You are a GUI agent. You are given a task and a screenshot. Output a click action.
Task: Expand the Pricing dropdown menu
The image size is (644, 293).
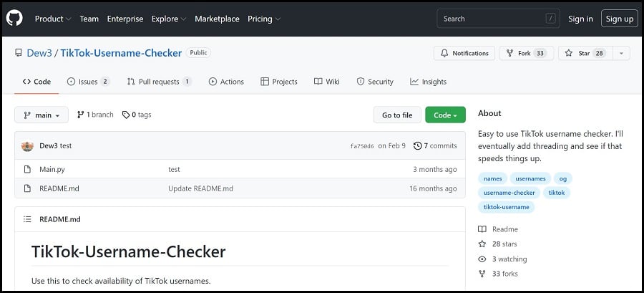click(x=264, y=19)
